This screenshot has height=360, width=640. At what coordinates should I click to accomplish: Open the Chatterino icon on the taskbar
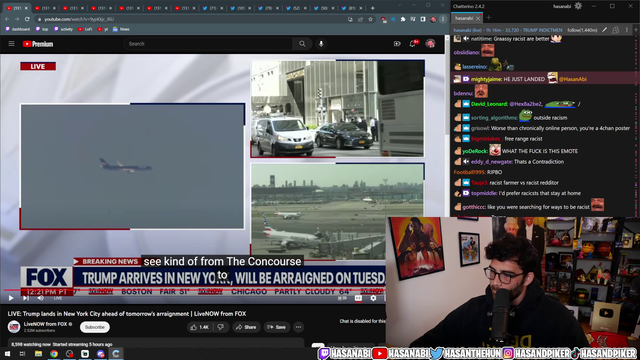pos(116,354)
